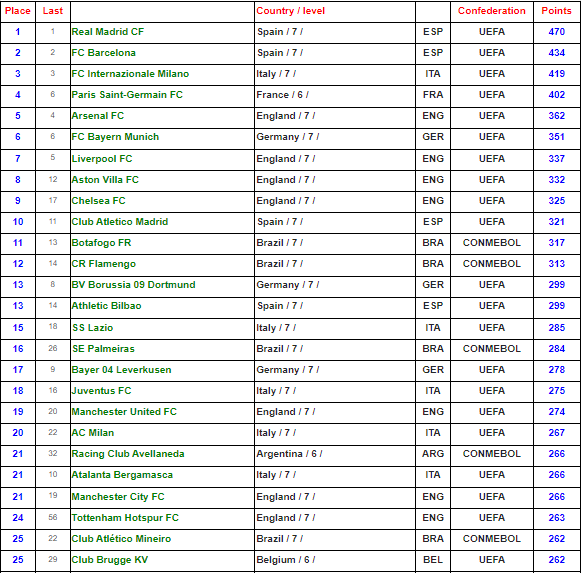
Task: Select the 284 points cell
Action: (x=556, y=349)
